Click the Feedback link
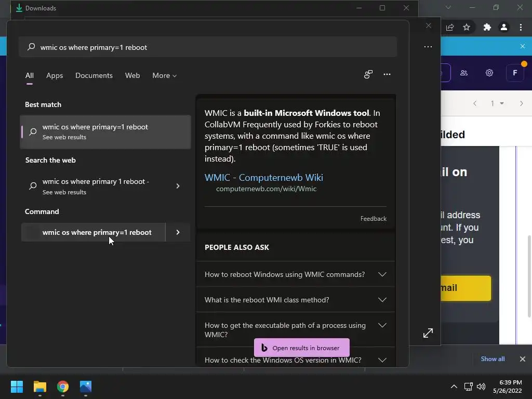 pyautogui.click(x=373, y=219)
